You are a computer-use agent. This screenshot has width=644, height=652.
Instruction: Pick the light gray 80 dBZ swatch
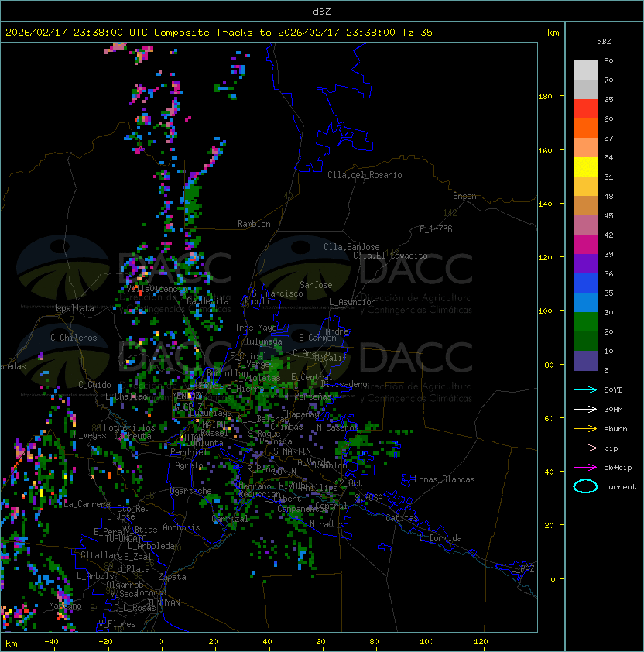585,70
